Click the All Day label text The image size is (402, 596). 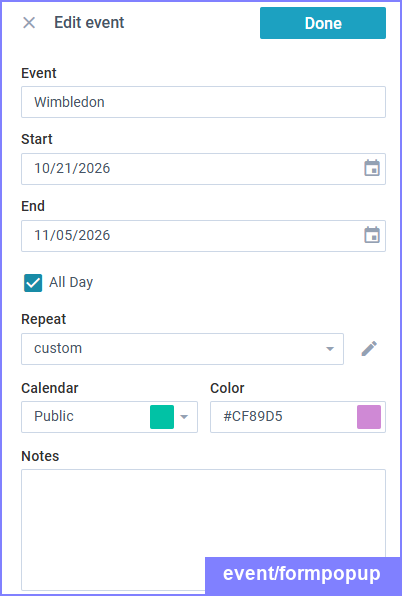[x=71, y=282]
